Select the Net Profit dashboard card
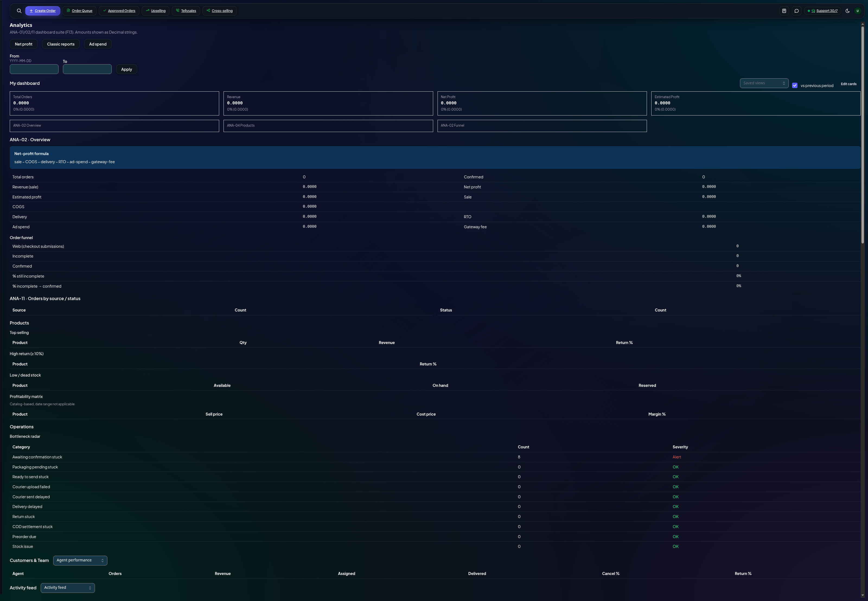868x601 pixels. (x=542, y=103)
